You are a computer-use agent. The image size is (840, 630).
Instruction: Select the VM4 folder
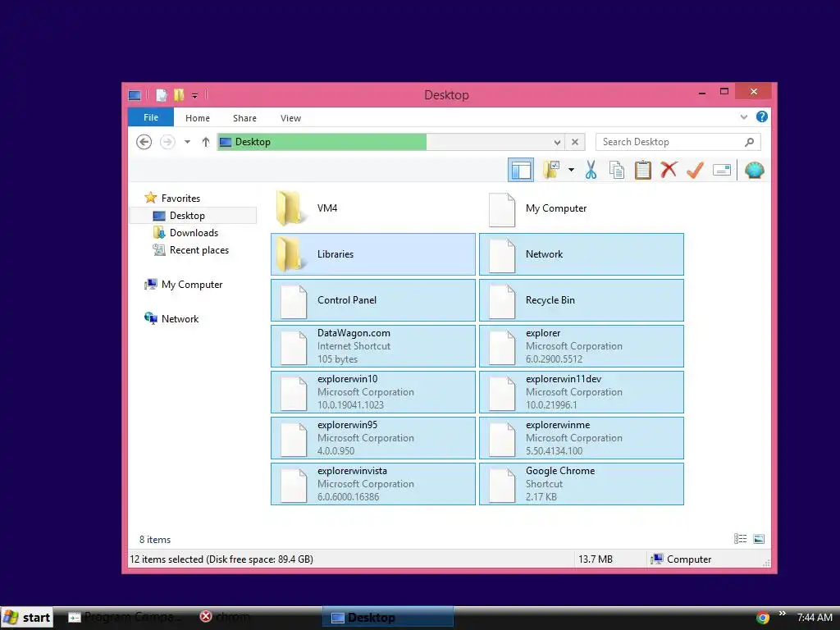tap(373, 208)
